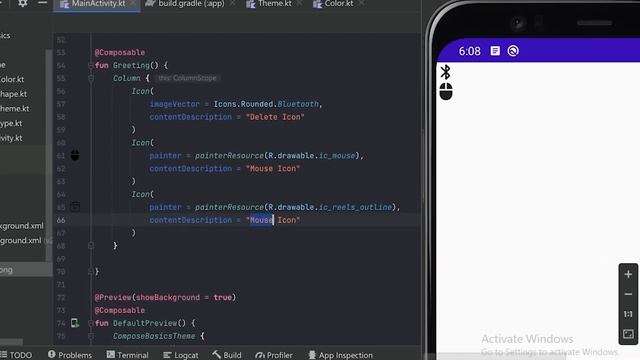Click the reels outline gutter icon on line 65
Image resolution: width=640 pixels, height=360 pixels.
75,207
